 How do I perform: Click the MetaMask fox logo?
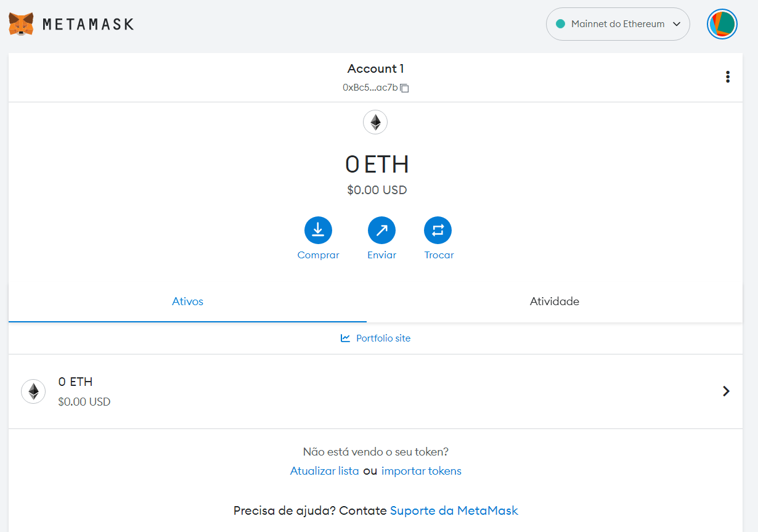(x=21, y=24)
